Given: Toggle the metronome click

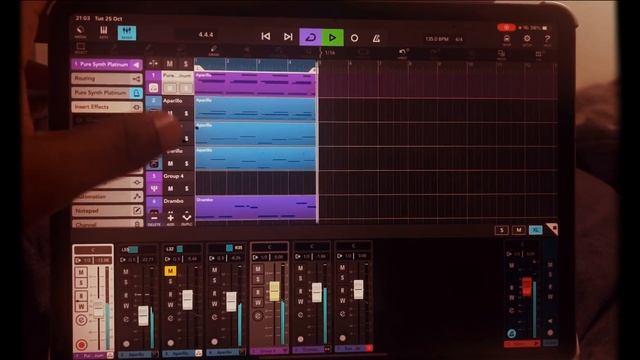Looking at the screenshot, I should [376, 38].
